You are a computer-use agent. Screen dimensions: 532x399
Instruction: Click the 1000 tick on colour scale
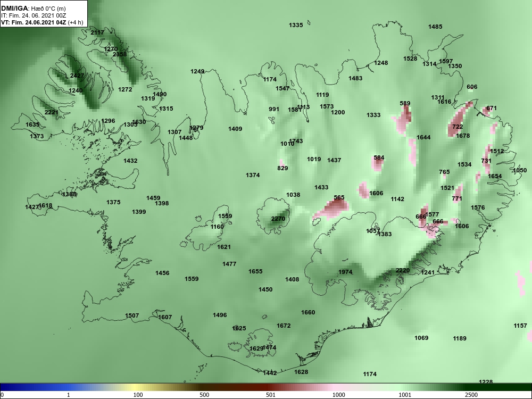(338, 395)
